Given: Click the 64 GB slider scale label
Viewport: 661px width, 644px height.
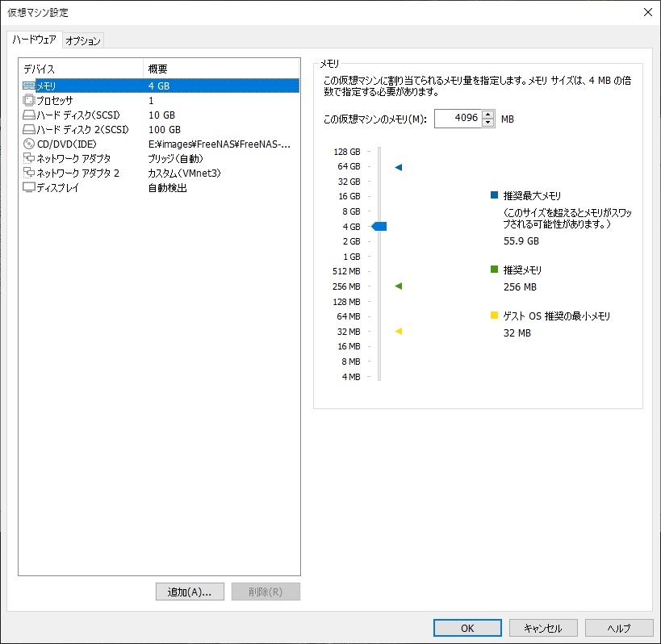Looking at the screenshot, I should [x=349, y=166].
